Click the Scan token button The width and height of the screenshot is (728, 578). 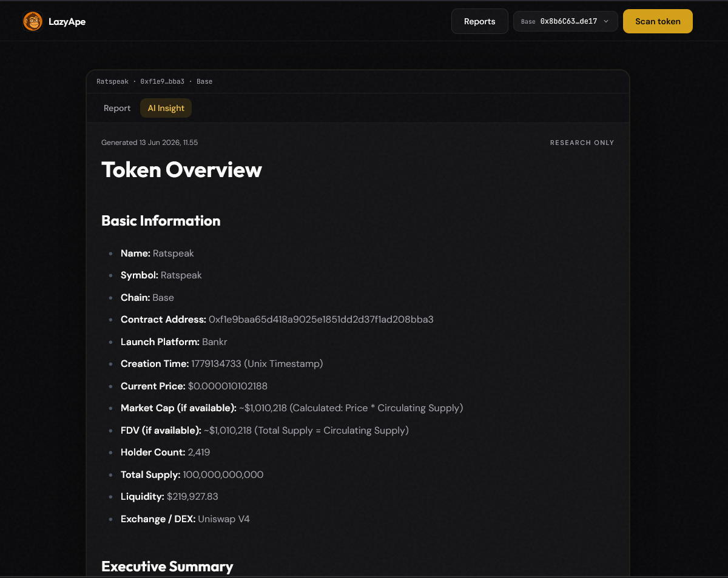(658, 21)
